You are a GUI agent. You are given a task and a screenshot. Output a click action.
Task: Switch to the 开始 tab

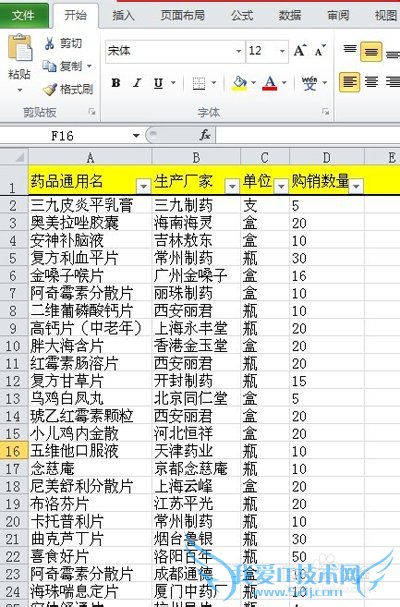75,15
